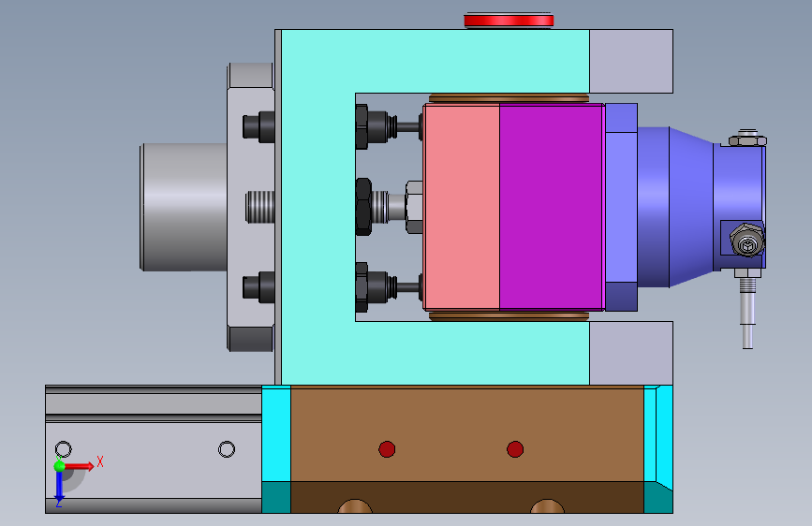Image resolution: width=812 pixels, height=526 pixels.
Task: Pick the lower black cap screw on flange
Action: [x=258, y=287]
